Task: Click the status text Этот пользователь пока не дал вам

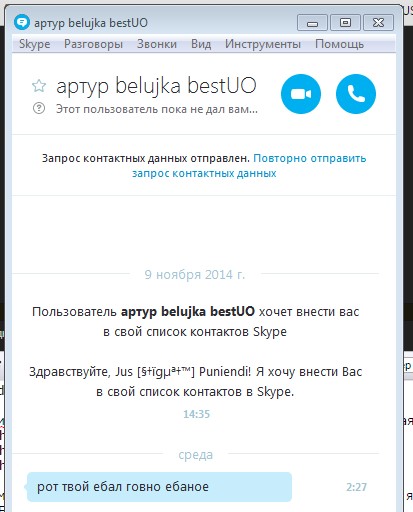Action: pos(157,109)
